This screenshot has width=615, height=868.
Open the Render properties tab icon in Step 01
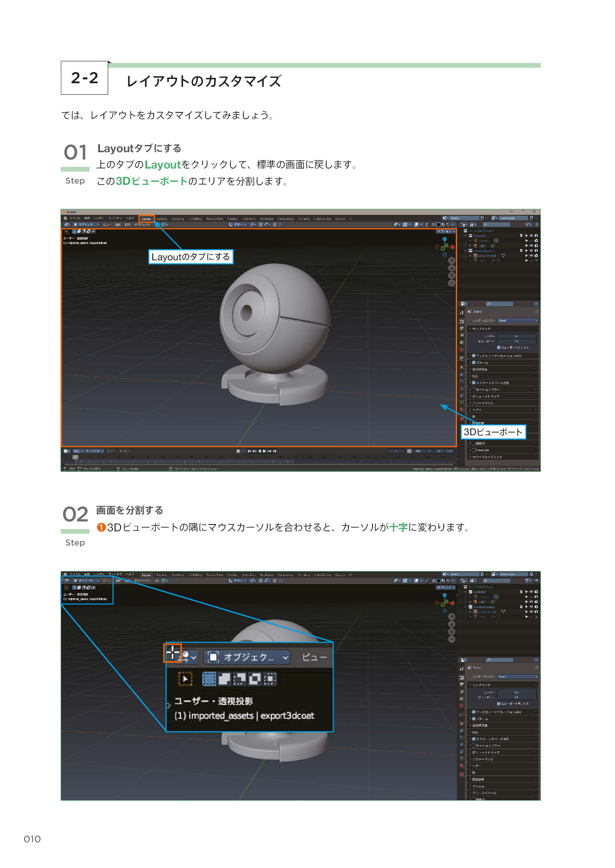[x=462, y=321]
